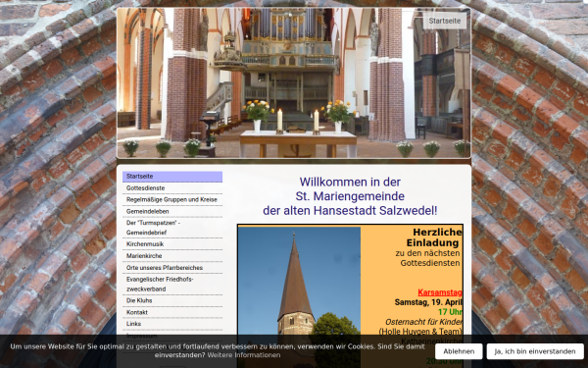Viewport: 588px width, 368px height.
Task: Click the green 17 Uhr time
Action: [x=450, y=312]
